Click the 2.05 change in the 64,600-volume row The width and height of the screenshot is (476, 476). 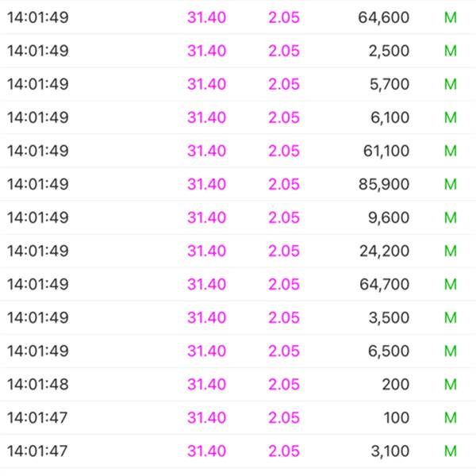click(284, 17)
